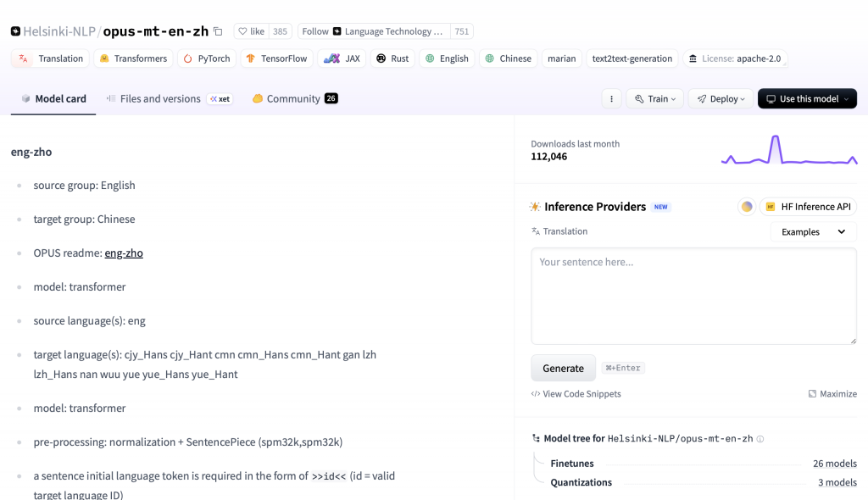Click the opus-mt-en-zh model name
Image resolution: width=868 pixels, height=500 pixels.
[156, 31]
